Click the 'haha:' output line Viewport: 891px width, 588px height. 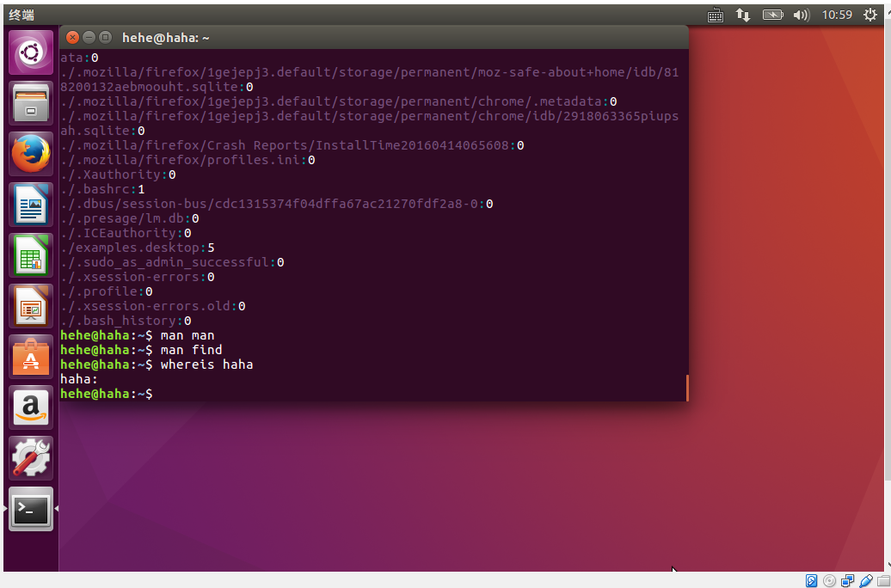79,379
